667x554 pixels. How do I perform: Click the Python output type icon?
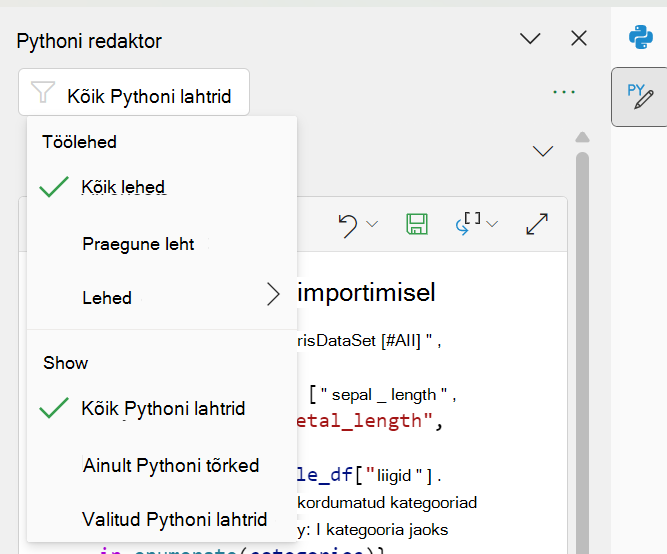point(468,223)
